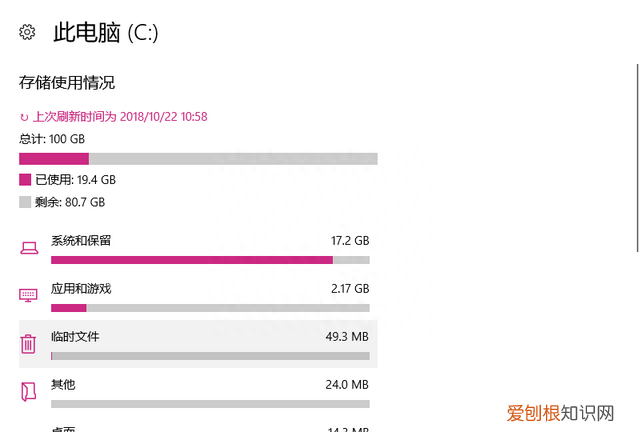This screenshot has width=640, height=432.
Task: Click the 应用和游戏 usage bar
Action: [210, 308]
